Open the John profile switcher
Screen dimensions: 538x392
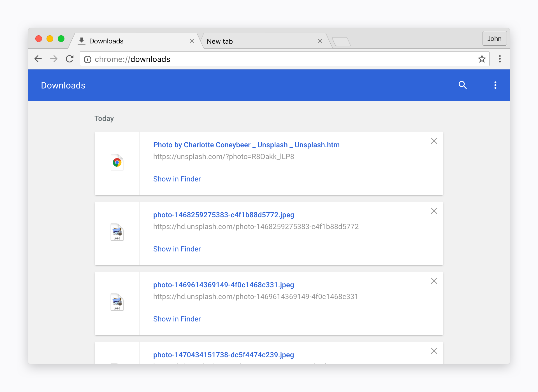494,39
